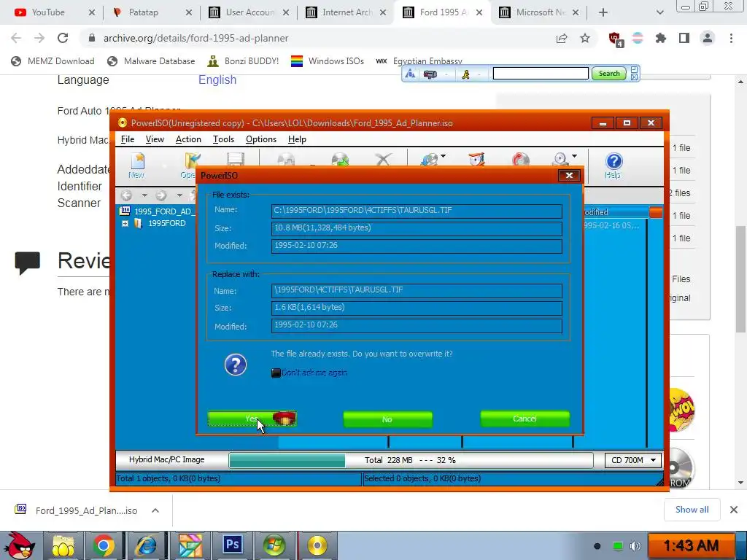Screen dimensions: 747x560
Task: Open the Chrome three-dot menu
Action: tap(731, 38)
